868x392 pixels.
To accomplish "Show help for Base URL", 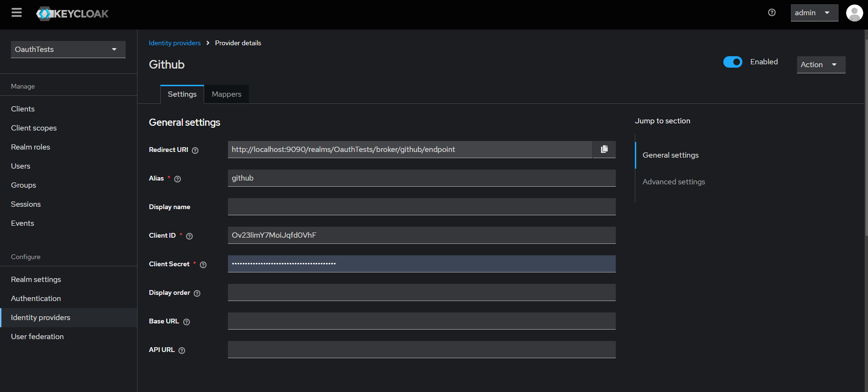I will [x=187, y=322].
